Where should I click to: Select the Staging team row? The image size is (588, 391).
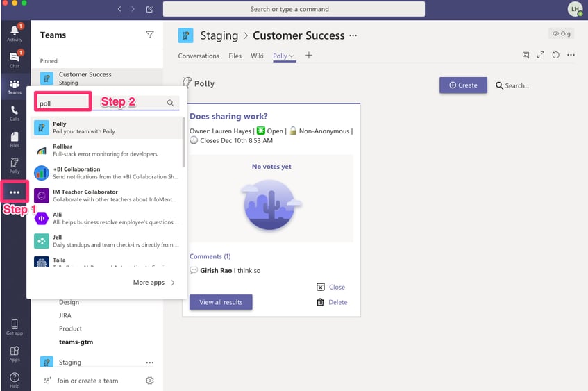[96, 362]
